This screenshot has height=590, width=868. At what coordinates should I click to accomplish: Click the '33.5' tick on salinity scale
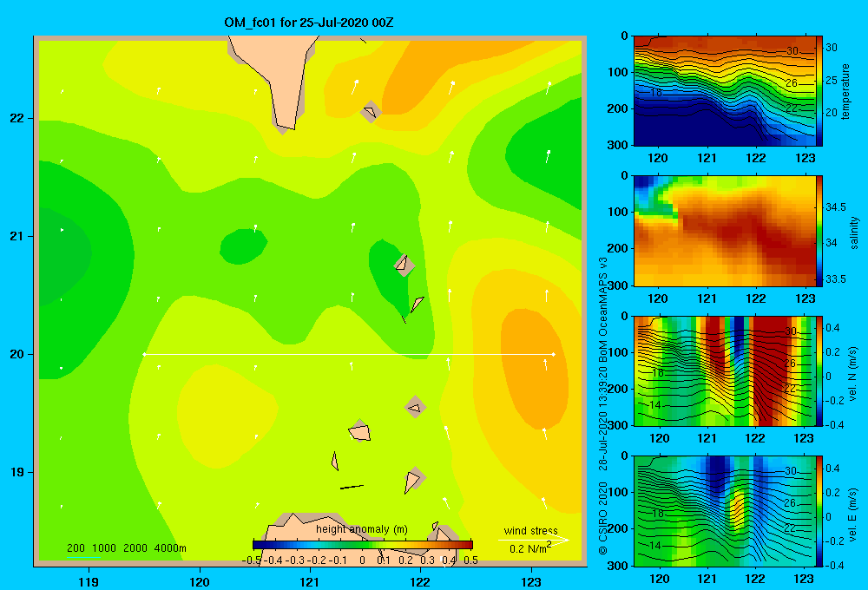tap(836, 279)
